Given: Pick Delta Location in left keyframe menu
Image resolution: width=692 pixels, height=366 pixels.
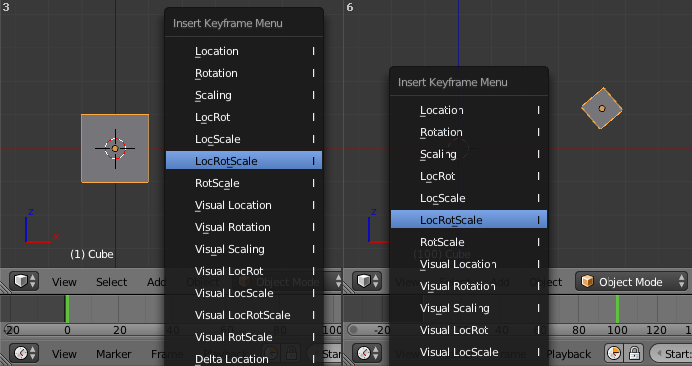Looking at the screenshot, I should (x=244, y=358).
